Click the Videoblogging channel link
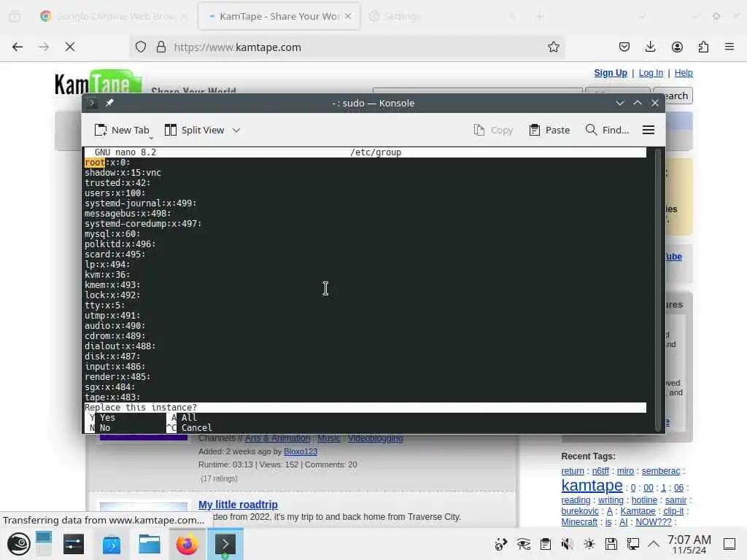Screen dimensions: 747x560 coord(376,438)
